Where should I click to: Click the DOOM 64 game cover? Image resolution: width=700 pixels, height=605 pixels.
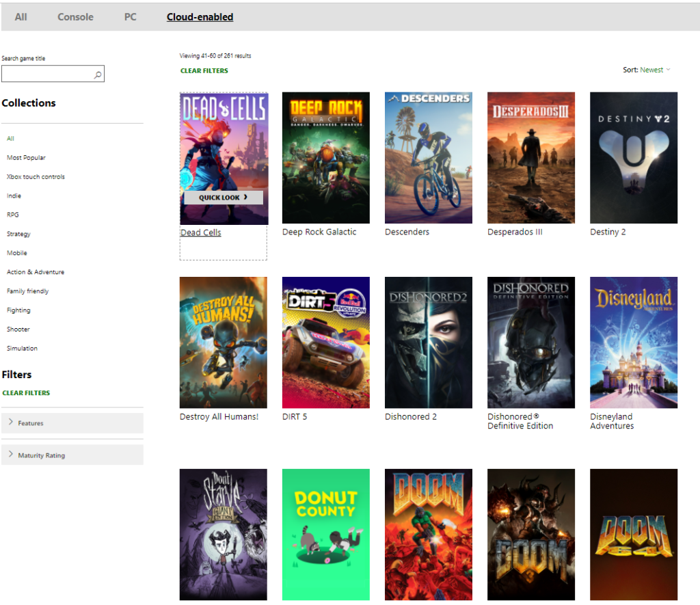coord(633,534)
